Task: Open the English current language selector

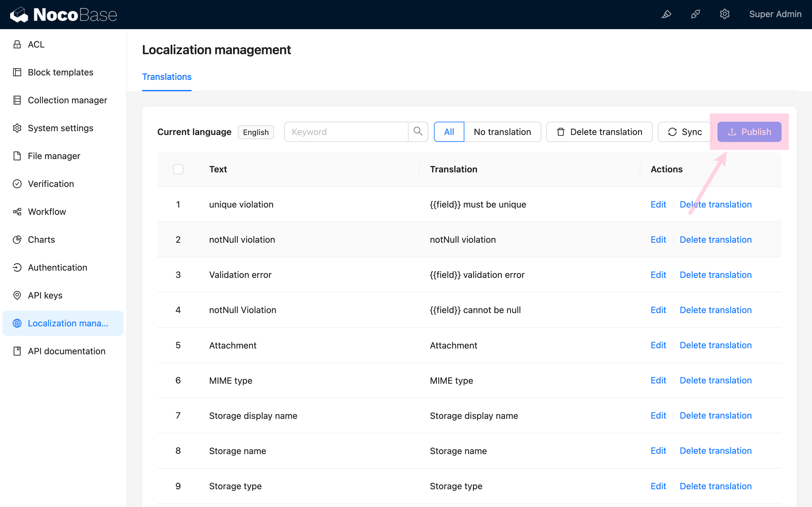Action: (x=256, y=132)
